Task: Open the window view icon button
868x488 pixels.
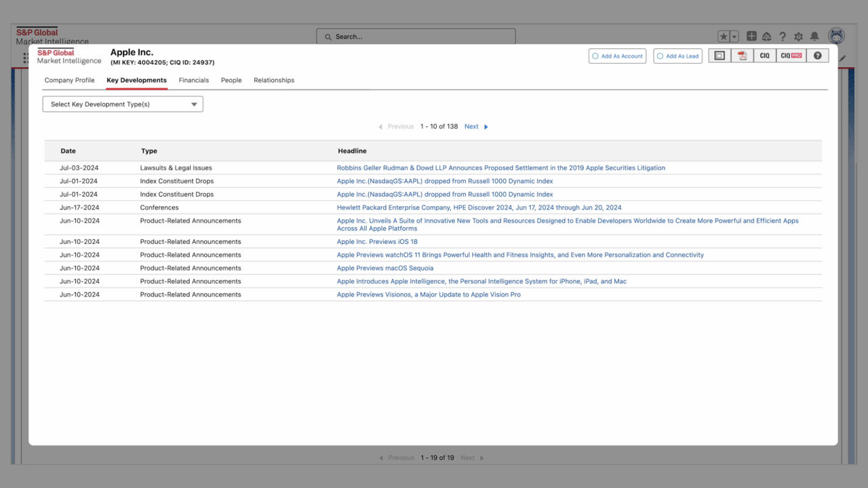Action: (719, 56)
